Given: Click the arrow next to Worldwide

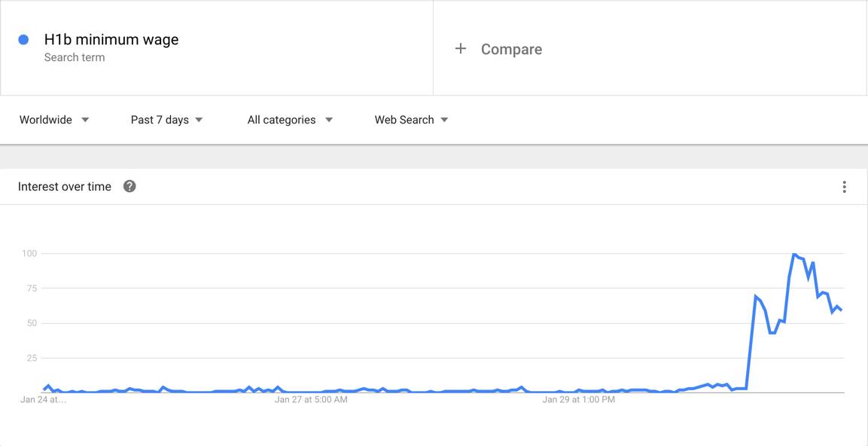Looking at the screenshot, I should click(x=85, y=120).
